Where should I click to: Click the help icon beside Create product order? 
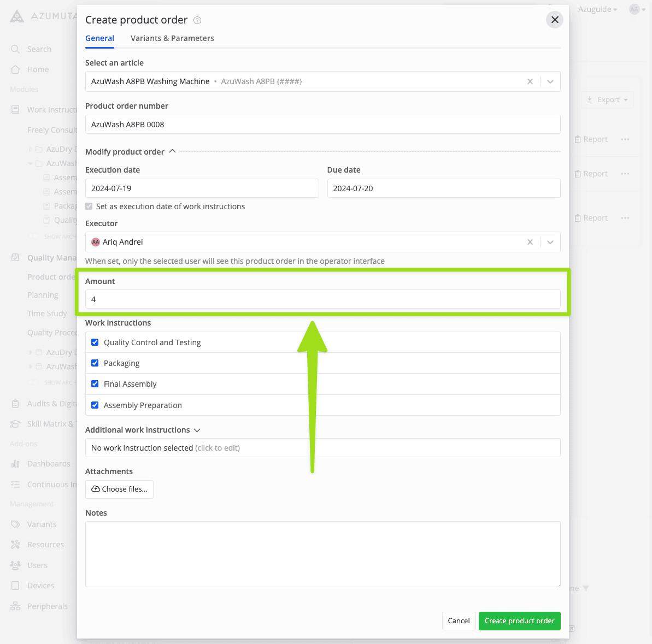tap(197, 20)
